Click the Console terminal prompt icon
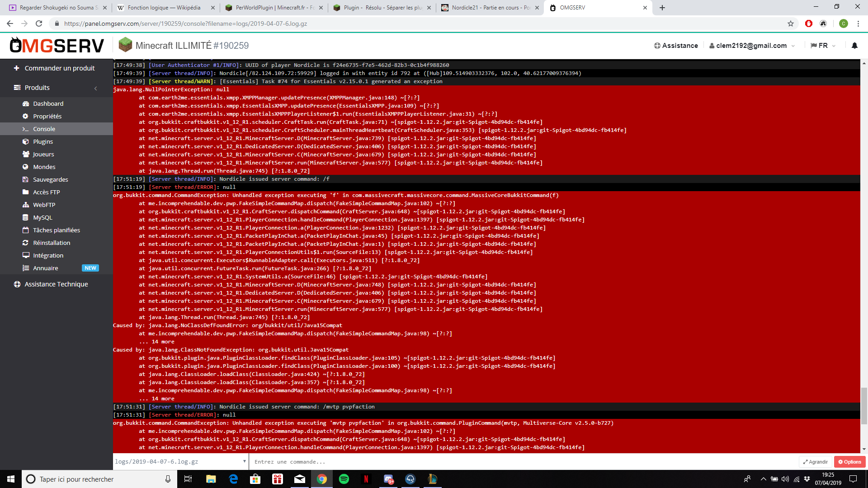This screenshot has height=488, width=868. [x=26, y=129]
